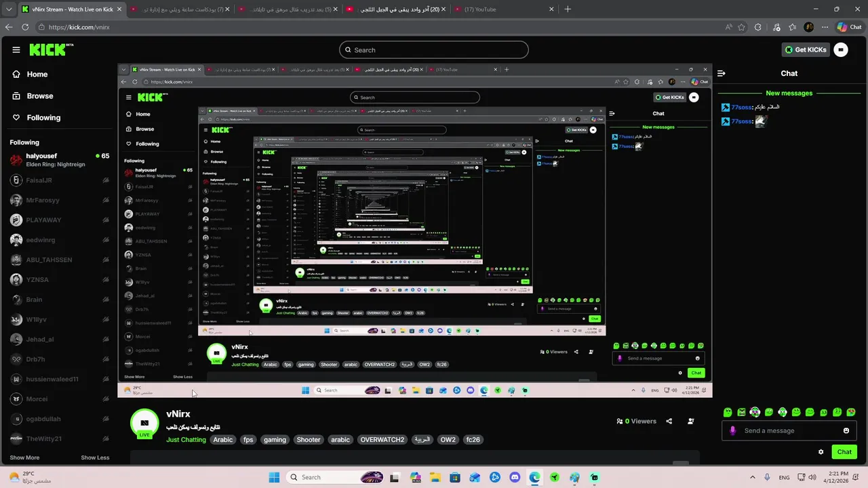Click the green Chat send button

tap(844, 452)
